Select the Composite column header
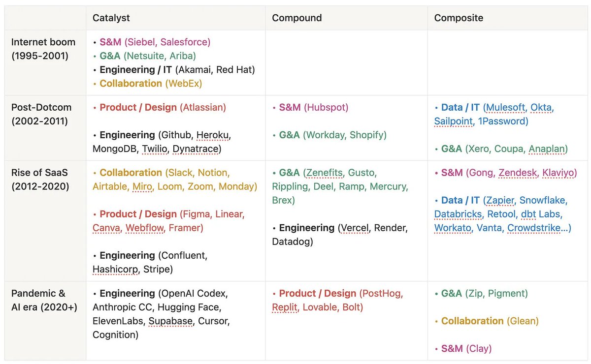Viewport: 591px width, 364px height. [459, 18]
